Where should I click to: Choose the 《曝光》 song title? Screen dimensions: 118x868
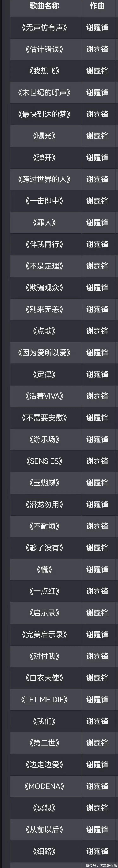(x=44, y=136)
